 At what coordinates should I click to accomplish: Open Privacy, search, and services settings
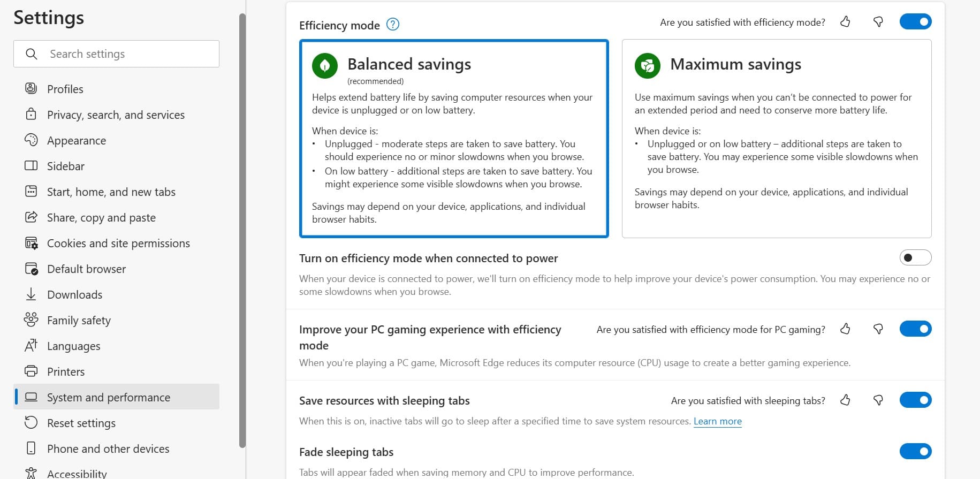pyautogui.click(x=116, y=115)
